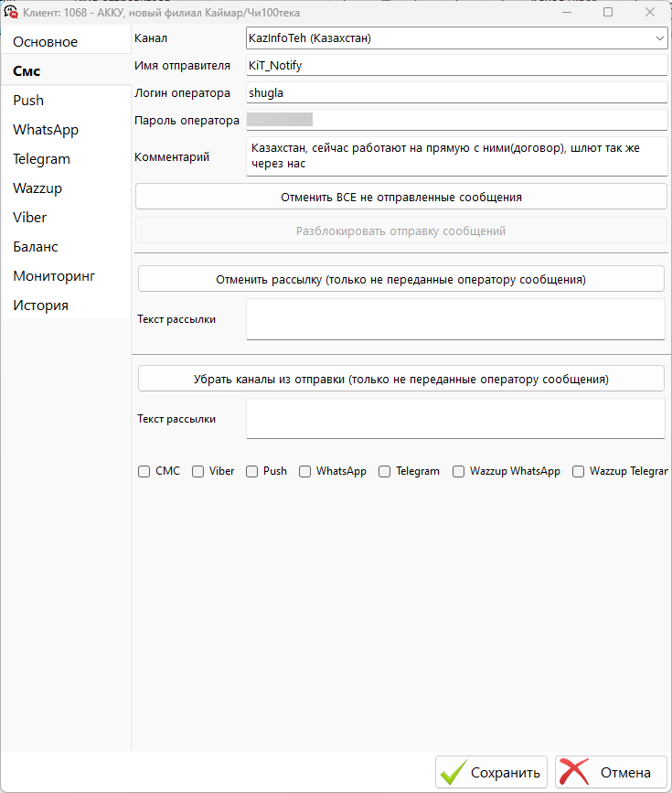Click the red X Cancel icon
The image size is (672, 793).
[573, 772]
